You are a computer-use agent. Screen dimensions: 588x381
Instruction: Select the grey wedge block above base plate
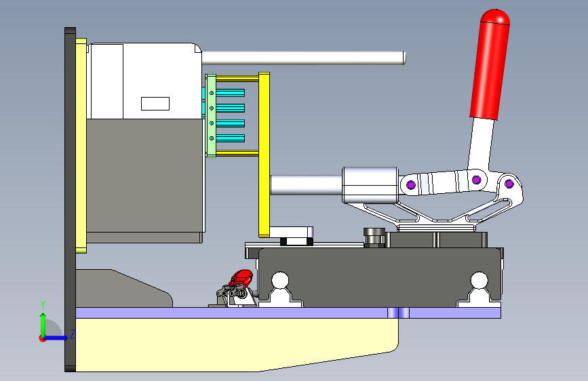(x=123, y=288)
